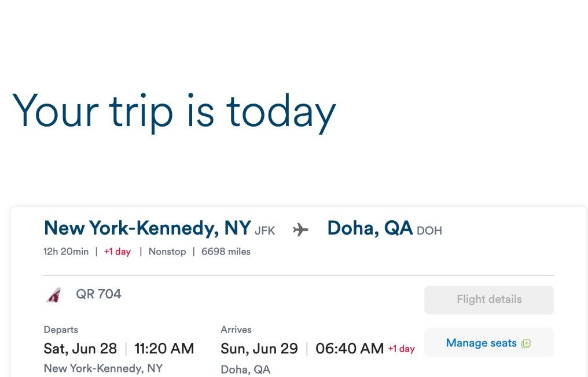588x377 pixels.
Task: Open the Manage seats link
Action: (x=481, y=343)
